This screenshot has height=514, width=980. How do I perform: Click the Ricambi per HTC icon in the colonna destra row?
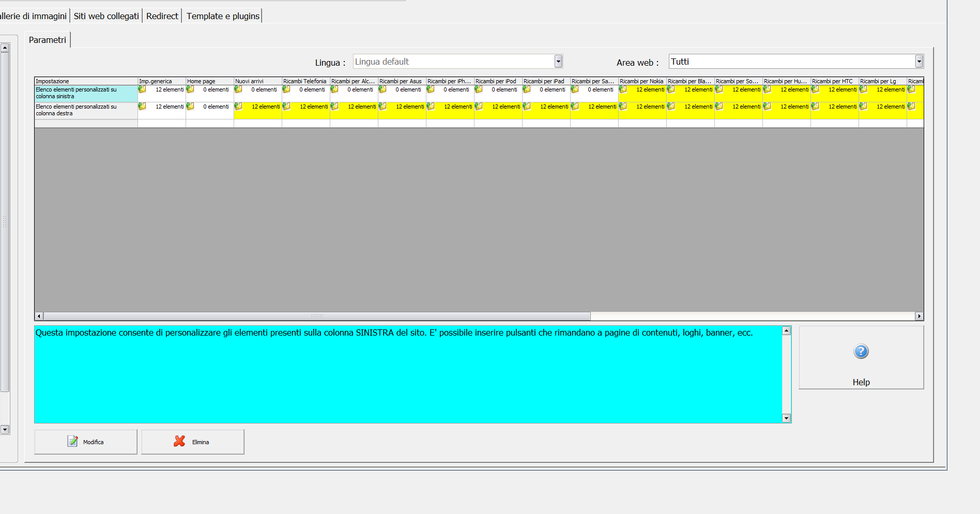coord(815,107)
